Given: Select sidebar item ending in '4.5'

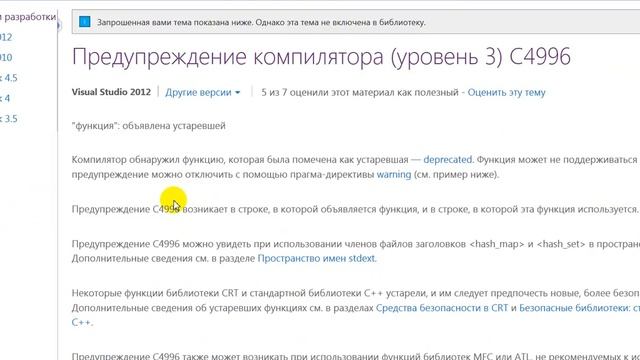Looking at the screenshot, I should [9, 78].
